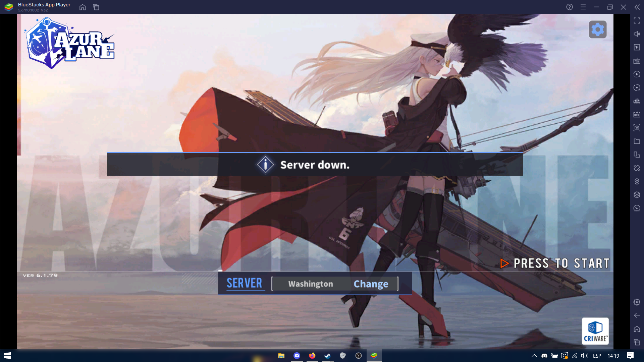Collapse the BlueStacks side toolbar
The width and height of the screenshot is (644, 362).
[637, 7]
